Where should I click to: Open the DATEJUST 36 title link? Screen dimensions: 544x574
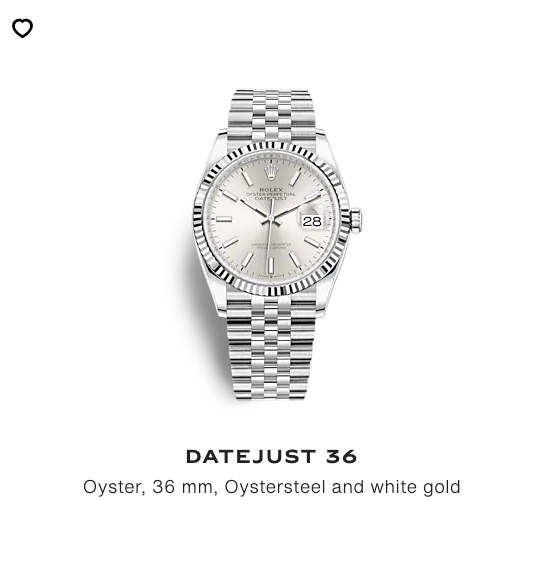(x=271, y=456)
